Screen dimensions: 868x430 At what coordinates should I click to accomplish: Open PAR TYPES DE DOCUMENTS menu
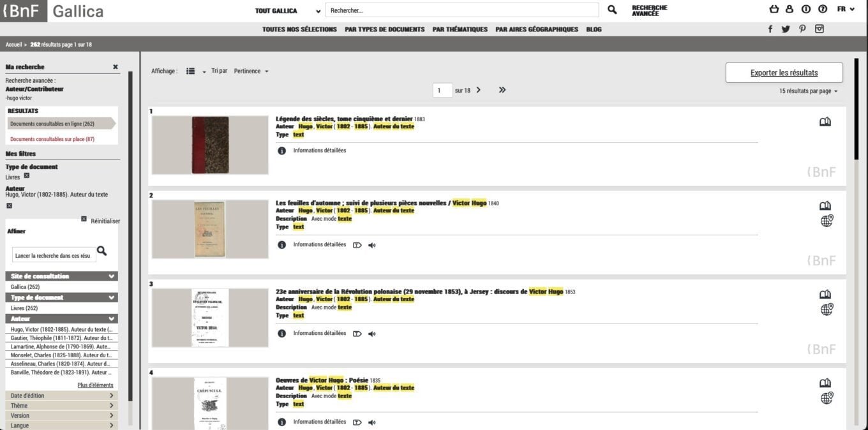tap(384, 29)
